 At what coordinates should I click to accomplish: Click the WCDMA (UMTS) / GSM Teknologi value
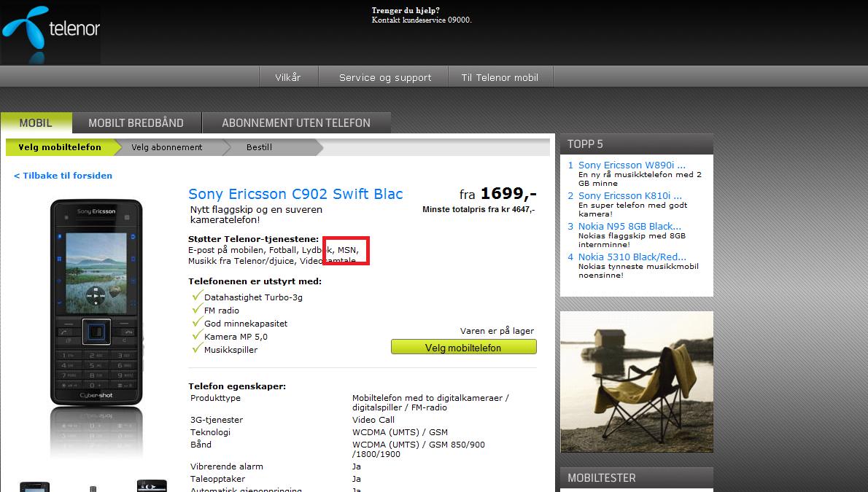point(400,432)
